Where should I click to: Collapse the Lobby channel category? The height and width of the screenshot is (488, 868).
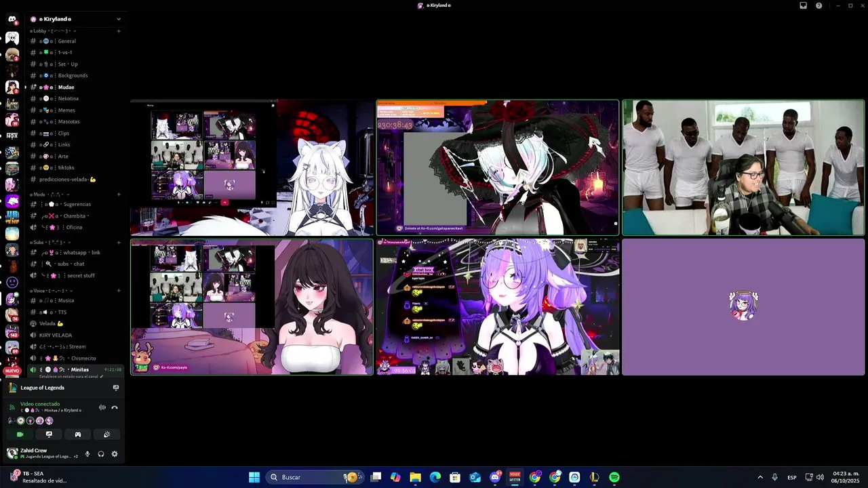click(53, 30)
